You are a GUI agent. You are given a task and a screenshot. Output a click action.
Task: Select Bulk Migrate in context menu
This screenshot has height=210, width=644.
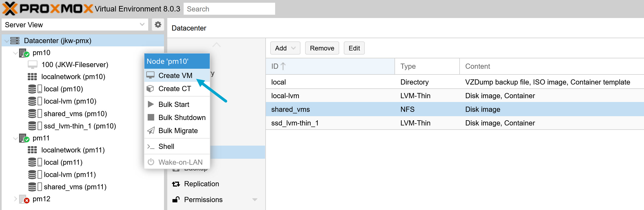[178, 131]
